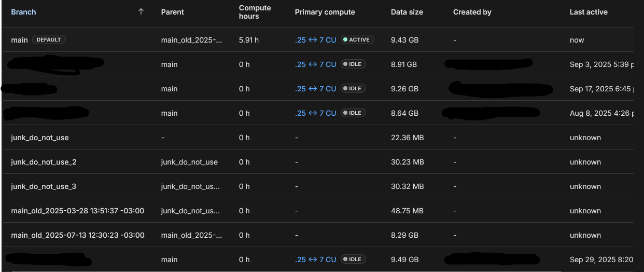Click the Created by column header
This screenshot has width=644, height=272.
(472, 12)
